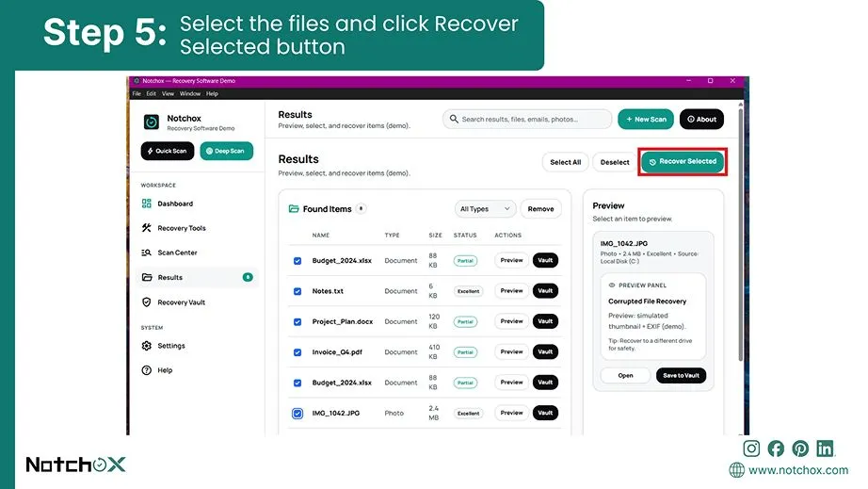Screen dimensions: 868x489
Task: Click the Notchox logo icon in the sidebar
Action: click(x=152, y=122)
